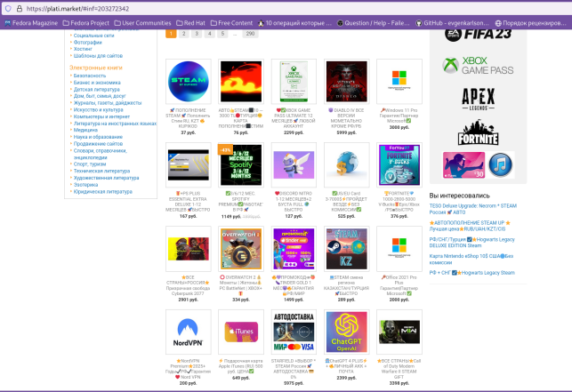Open the Эзотерика category link
This screenshot has height=392, width=572.
[85, 185]
